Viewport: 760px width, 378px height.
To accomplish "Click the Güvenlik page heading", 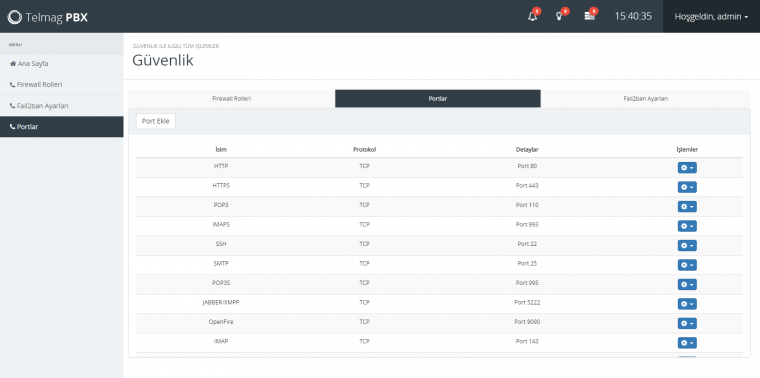I will [x=163, y=61].
